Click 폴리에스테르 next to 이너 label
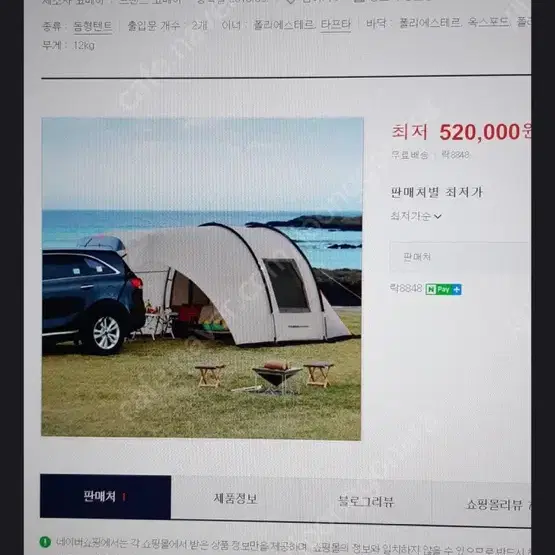The width and height of the screenshot is (555, 555). coord(284,24)
